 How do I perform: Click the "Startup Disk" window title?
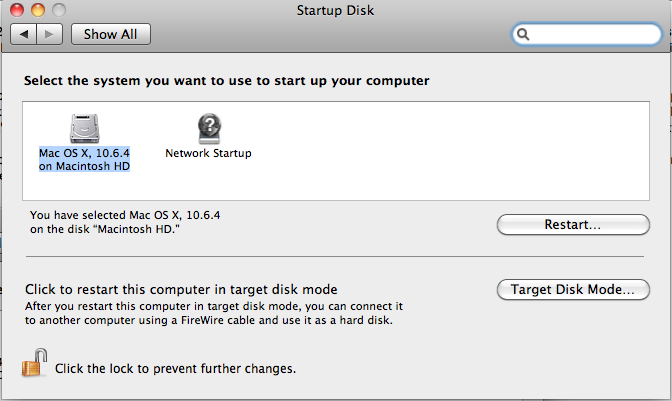[x=335, y=10]
